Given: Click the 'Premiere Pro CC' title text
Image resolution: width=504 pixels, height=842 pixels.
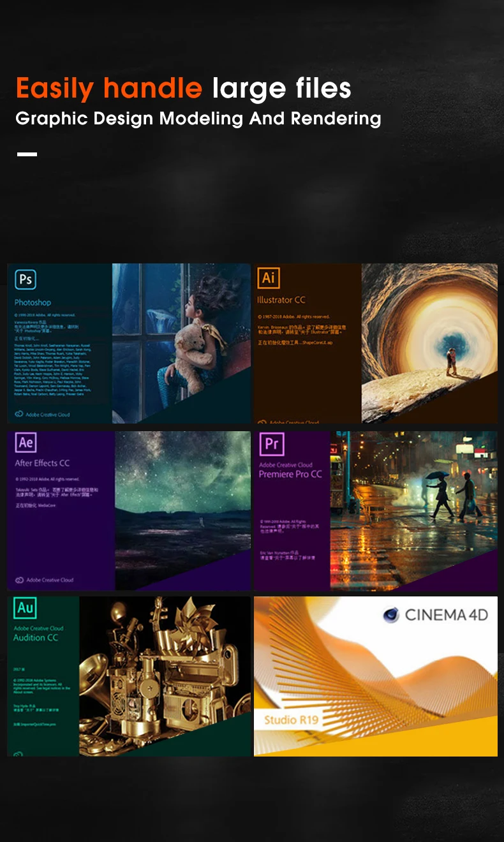Looking at the screenshot, I should [290, 475].
